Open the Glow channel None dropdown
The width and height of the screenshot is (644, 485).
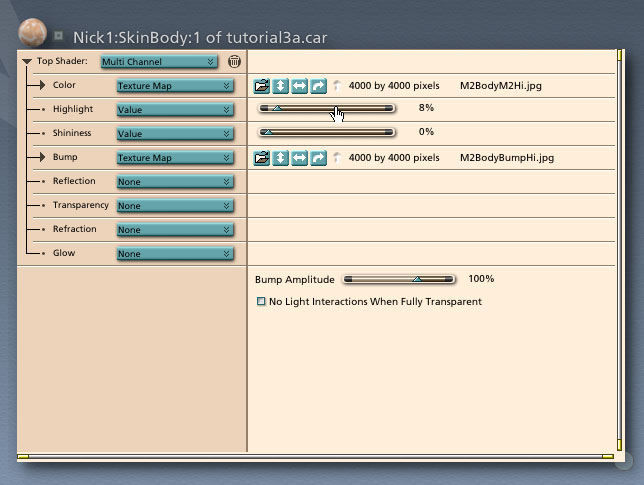tap(175, 254)
